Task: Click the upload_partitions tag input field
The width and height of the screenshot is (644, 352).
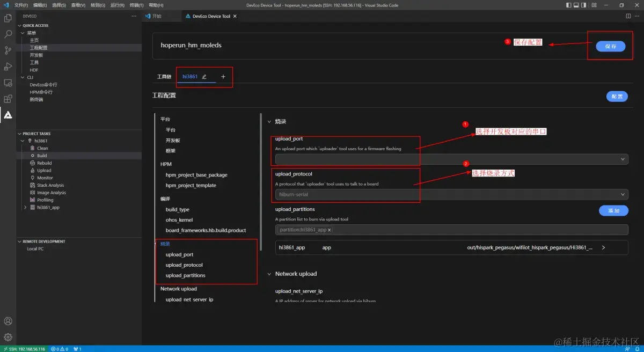Action: 451,230
